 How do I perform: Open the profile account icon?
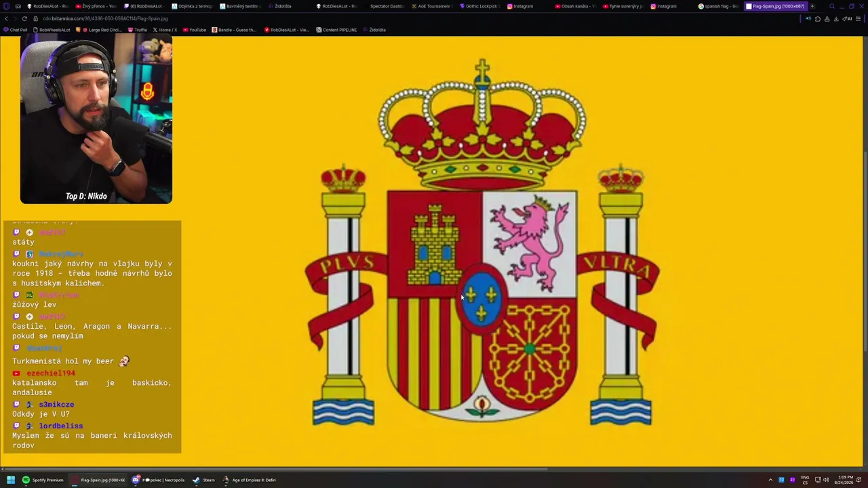tap(827, 18)
